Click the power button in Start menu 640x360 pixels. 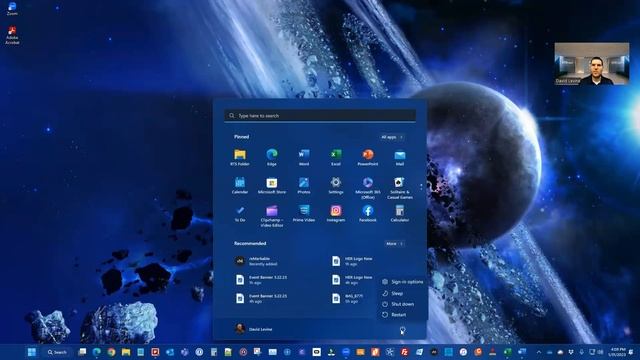pyautogui.click(x=402, y=330)
